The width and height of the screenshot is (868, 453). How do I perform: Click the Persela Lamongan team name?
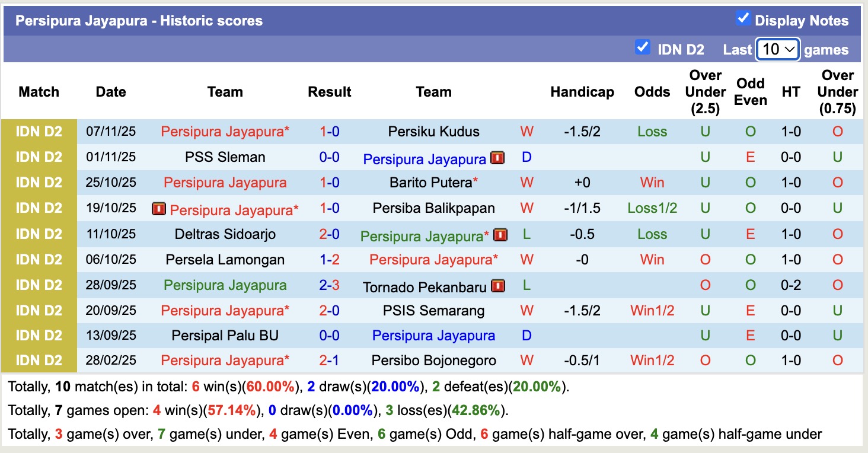pyautogui.click(x=225, y=260)
